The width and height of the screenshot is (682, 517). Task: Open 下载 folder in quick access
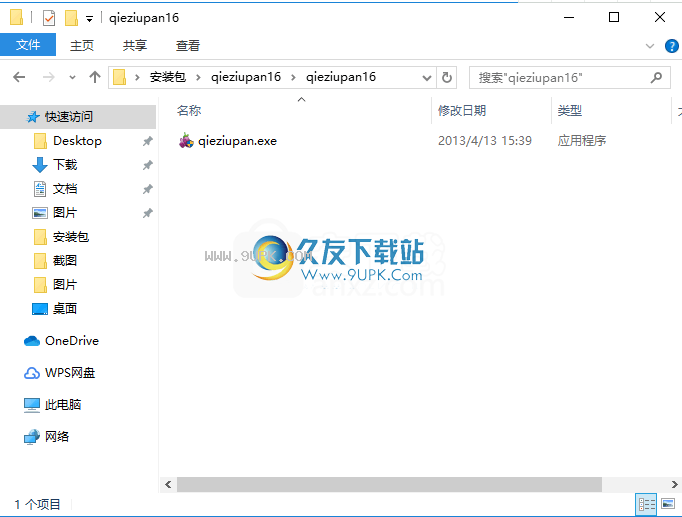point(65,165)
